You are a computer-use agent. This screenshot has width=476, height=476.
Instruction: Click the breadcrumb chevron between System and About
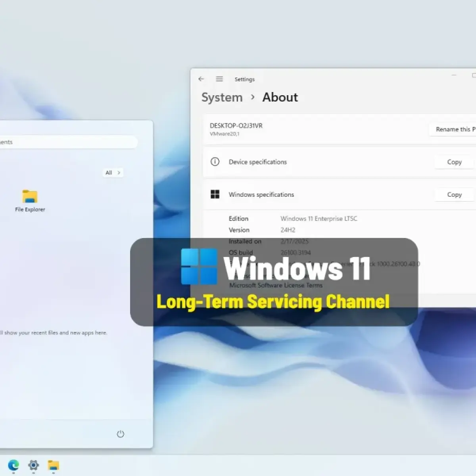(253, 97)
